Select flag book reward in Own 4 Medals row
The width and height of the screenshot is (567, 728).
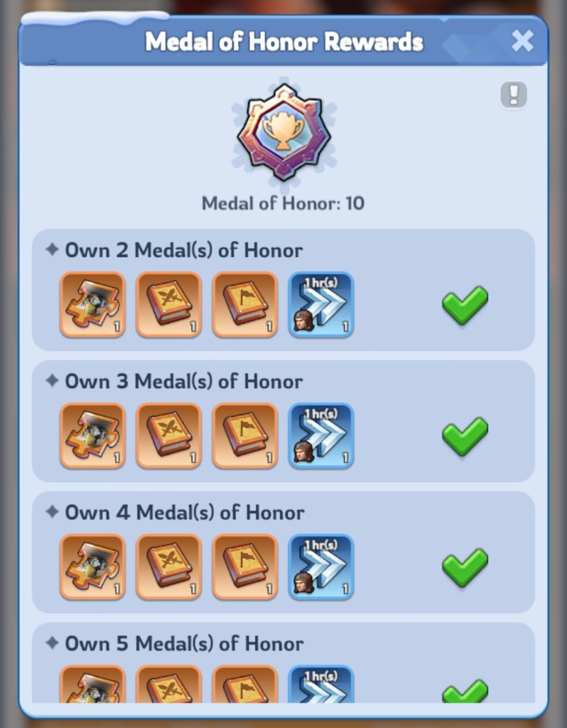point(244,567)
